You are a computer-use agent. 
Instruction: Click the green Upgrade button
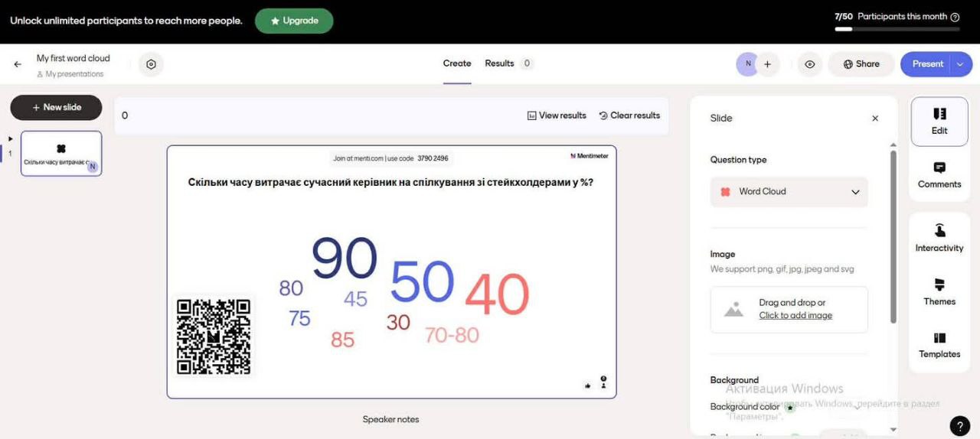(294, 21)
